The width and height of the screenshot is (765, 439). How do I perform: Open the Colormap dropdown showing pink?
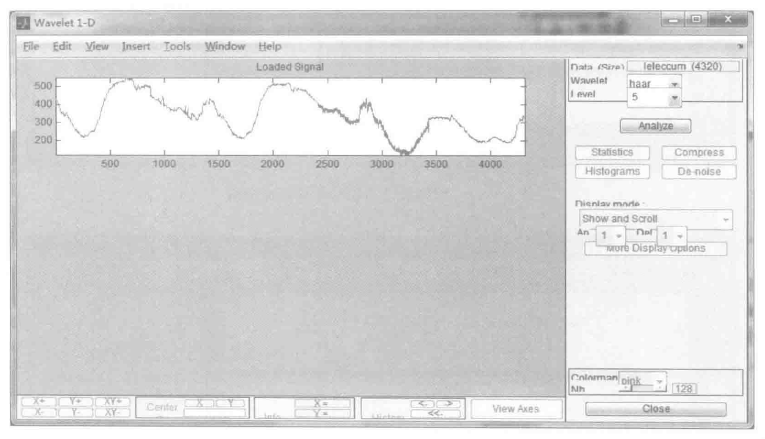pos(642,379)
